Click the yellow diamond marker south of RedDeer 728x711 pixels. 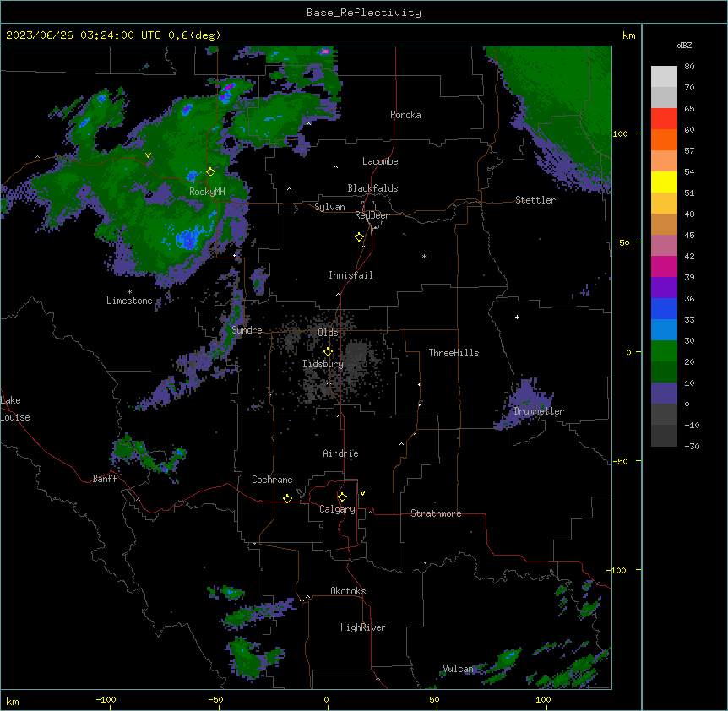(x=359, y=237)
